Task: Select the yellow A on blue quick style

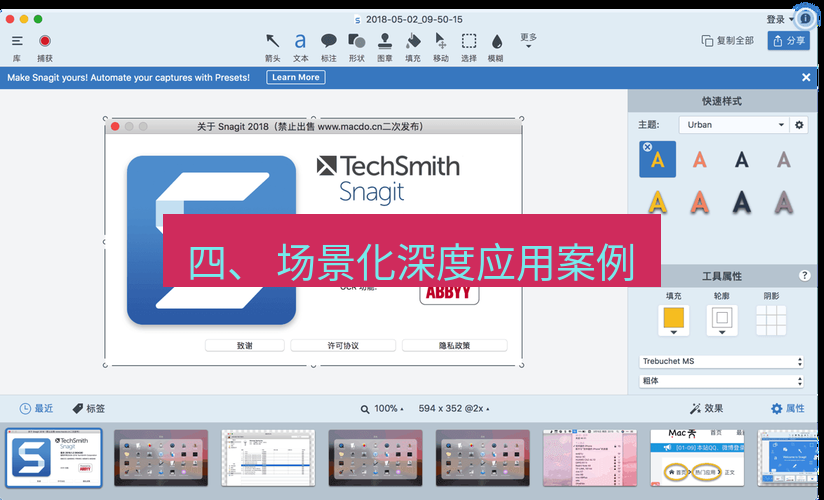Action: (x=657, y=160)
